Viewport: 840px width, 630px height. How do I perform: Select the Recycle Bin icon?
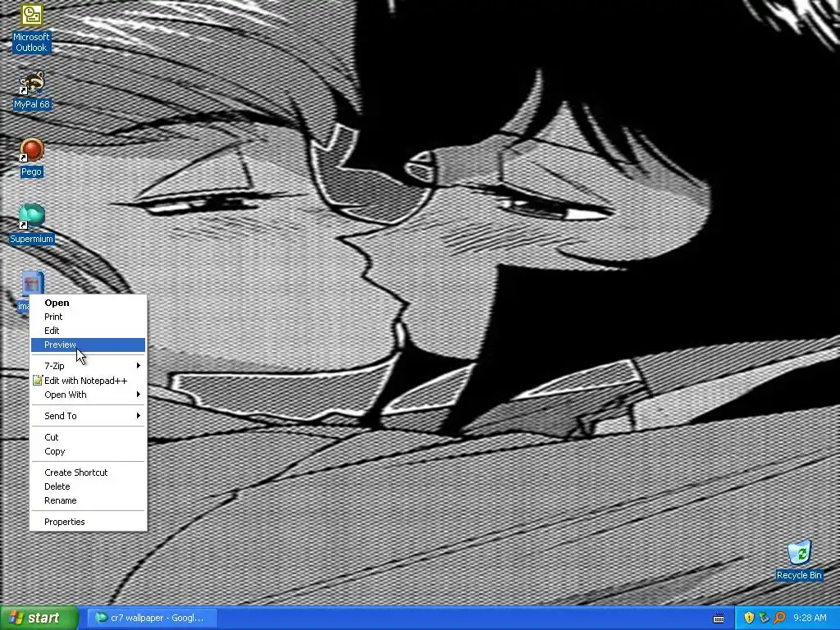(799, 560)
